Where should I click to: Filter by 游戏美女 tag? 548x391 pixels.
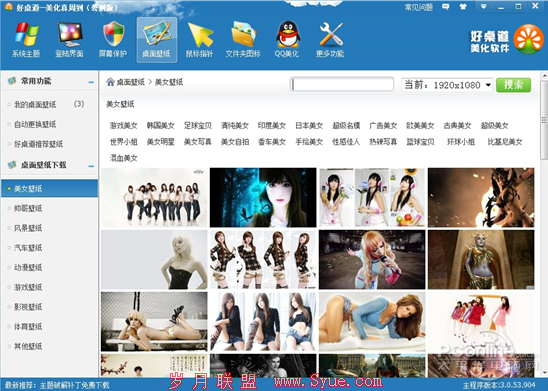tap(124, 125)
